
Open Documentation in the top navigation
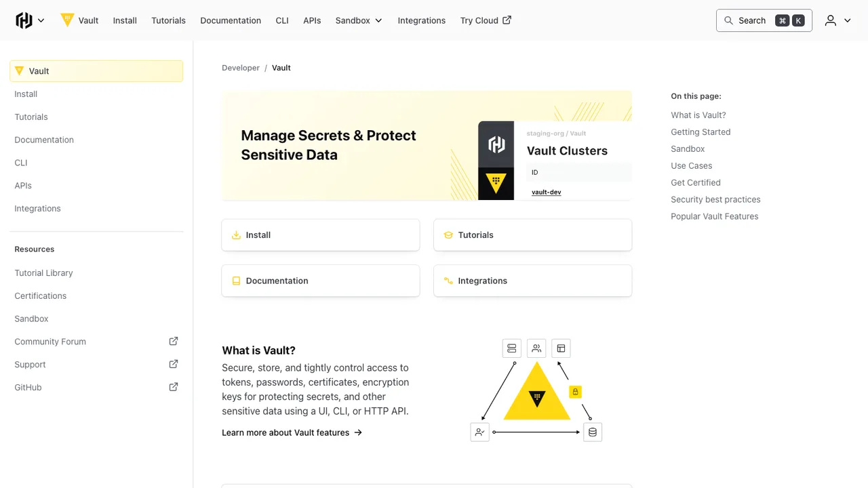pyautogui.click(x=231, y=20)
